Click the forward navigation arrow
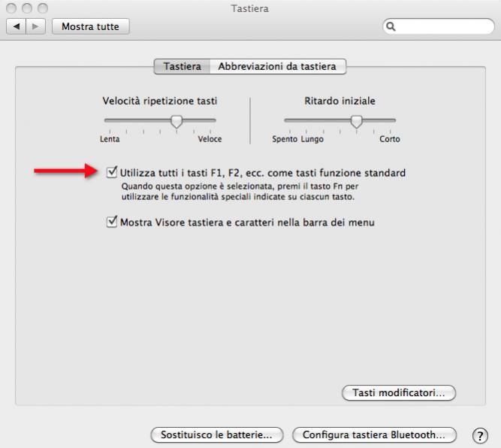 click(x=32, y=27)
